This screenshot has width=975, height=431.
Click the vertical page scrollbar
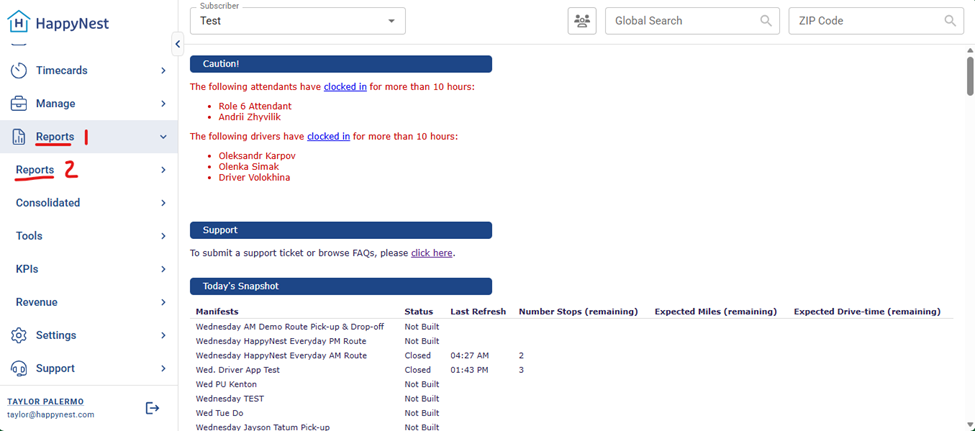tap(969, 77)
